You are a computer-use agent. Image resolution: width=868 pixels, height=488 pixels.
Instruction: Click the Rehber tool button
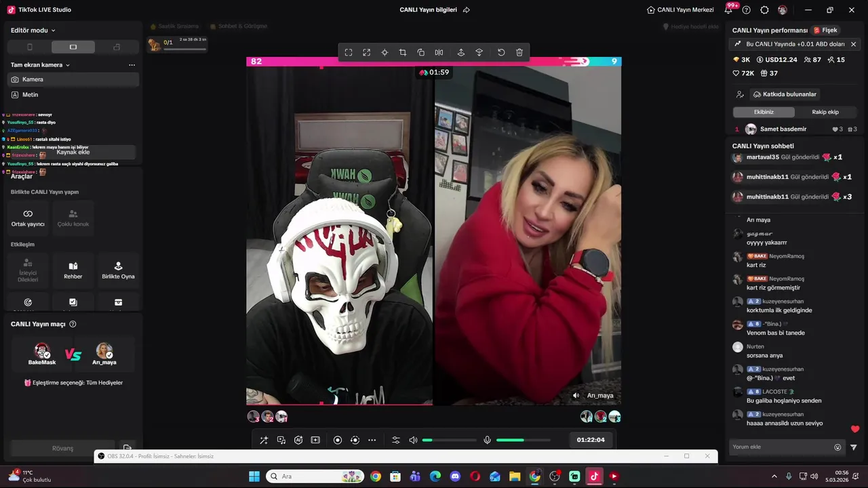pyautogui.click(x=73, y=270)
